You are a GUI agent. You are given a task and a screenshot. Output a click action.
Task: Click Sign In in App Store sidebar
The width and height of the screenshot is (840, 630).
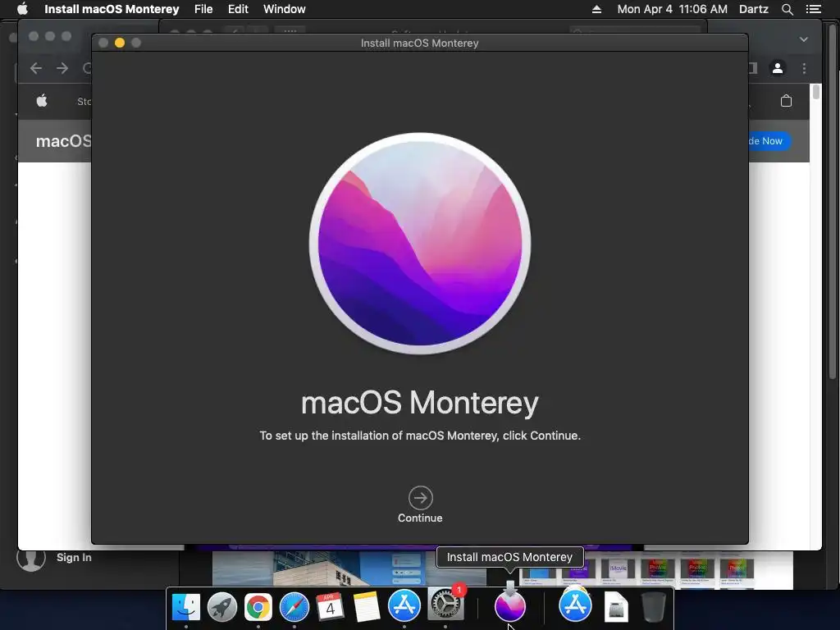coord(74,557)
